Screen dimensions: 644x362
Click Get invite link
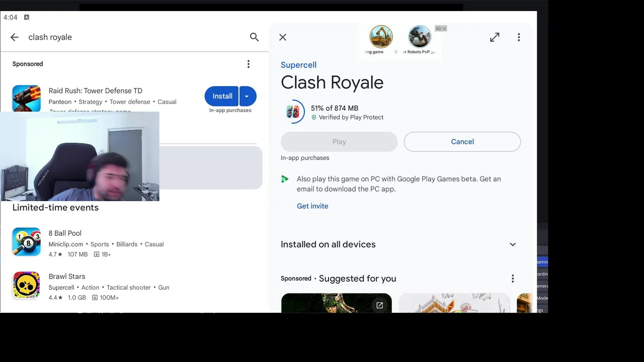pyautogui.click(x=312, y=206)
